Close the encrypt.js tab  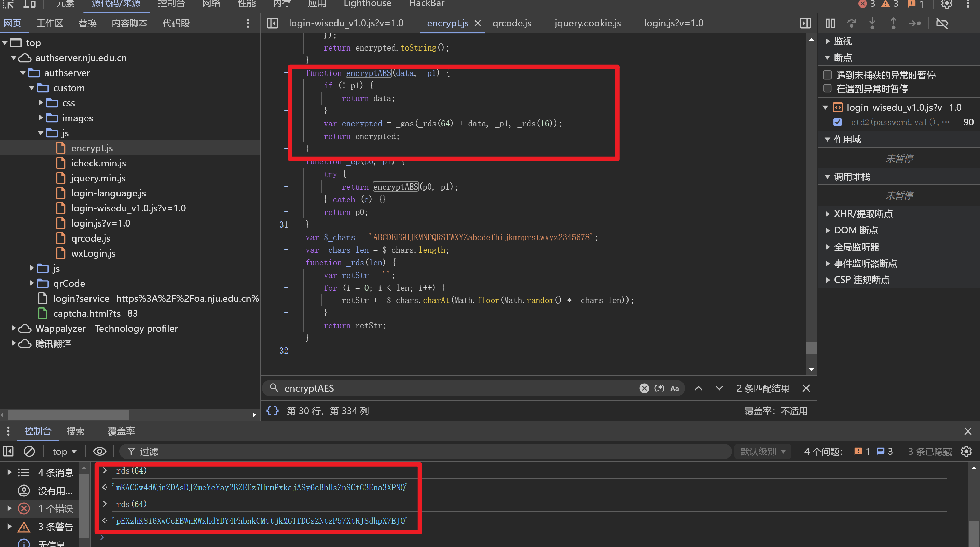tap(478, 23)
